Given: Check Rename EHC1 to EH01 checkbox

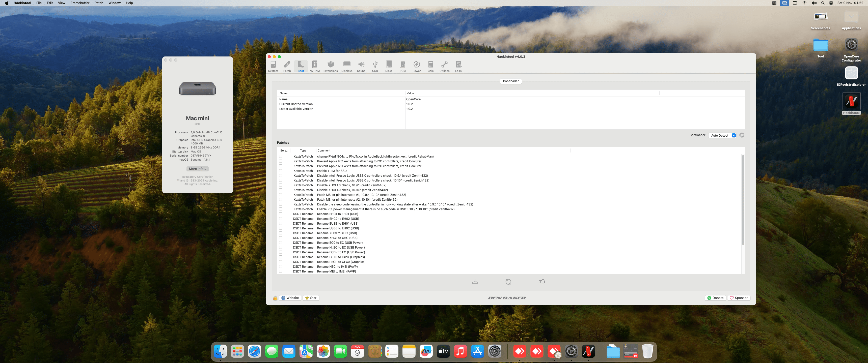Looking at the screenshot, I should [x=280, y=214].
